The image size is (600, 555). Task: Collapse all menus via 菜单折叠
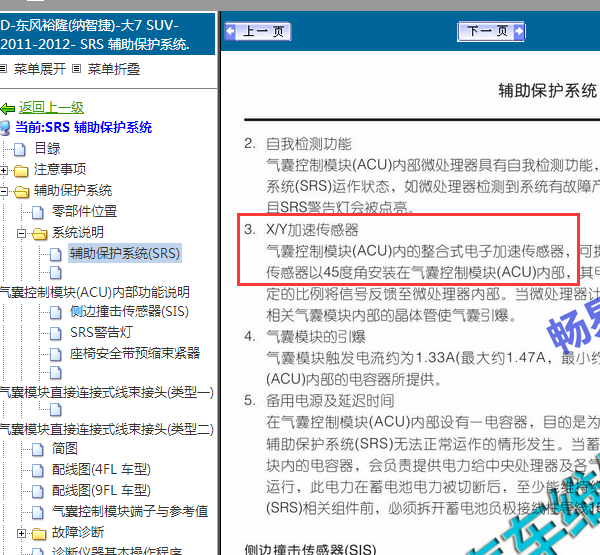(114, 69)
